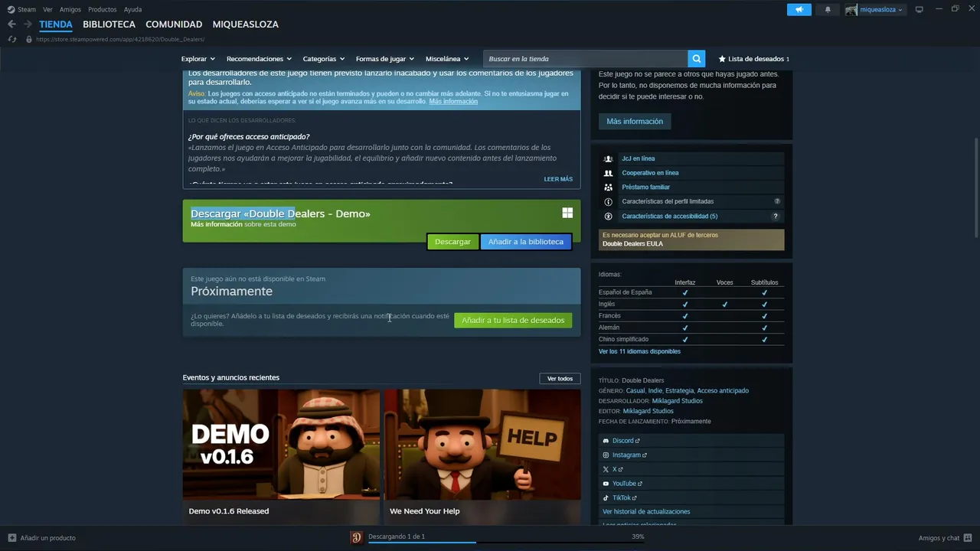Click the TikTok logo icon
This screenshot has height=551, width=980.
click(606, 498)
